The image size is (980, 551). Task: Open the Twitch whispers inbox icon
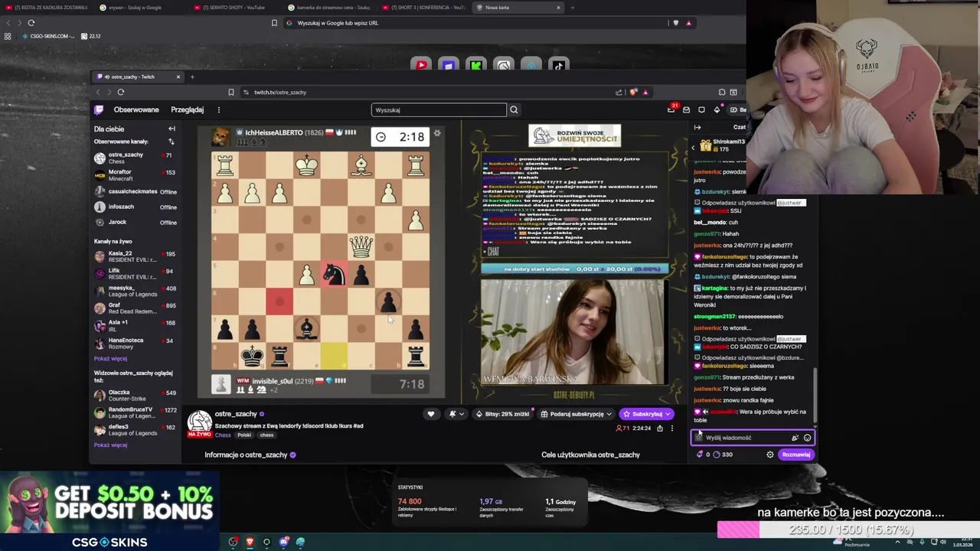(686, 109)
